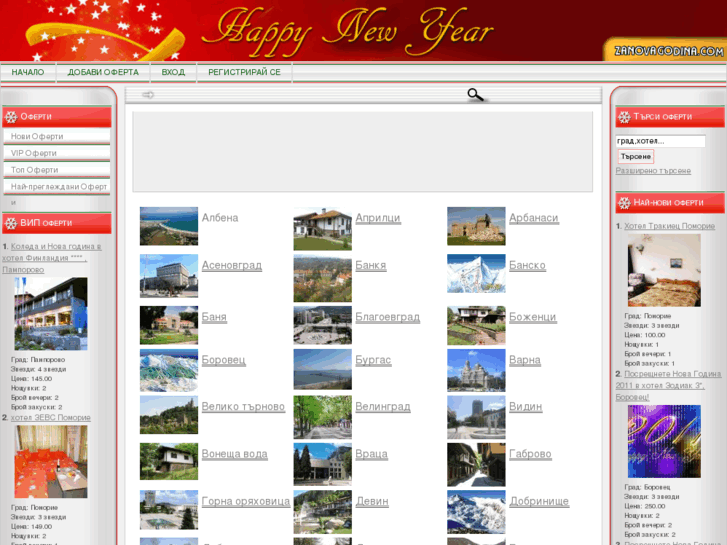
Task: Open the Баня destination link
Action: [214, 317]
